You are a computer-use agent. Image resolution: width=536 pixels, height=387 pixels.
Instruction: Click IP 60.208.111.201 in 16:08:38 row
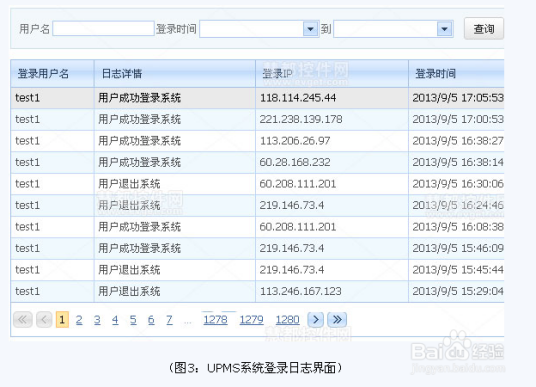(x=298, y=227)
